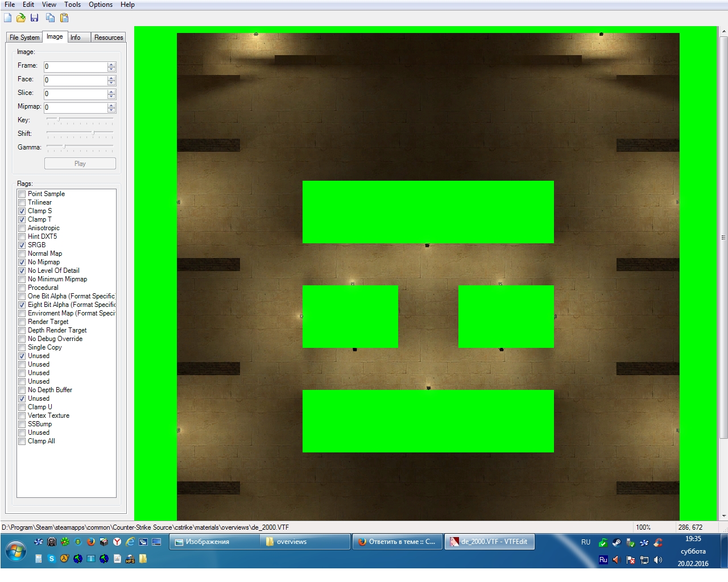Launch ICQ green flower taskbar icon

point(65,542)
